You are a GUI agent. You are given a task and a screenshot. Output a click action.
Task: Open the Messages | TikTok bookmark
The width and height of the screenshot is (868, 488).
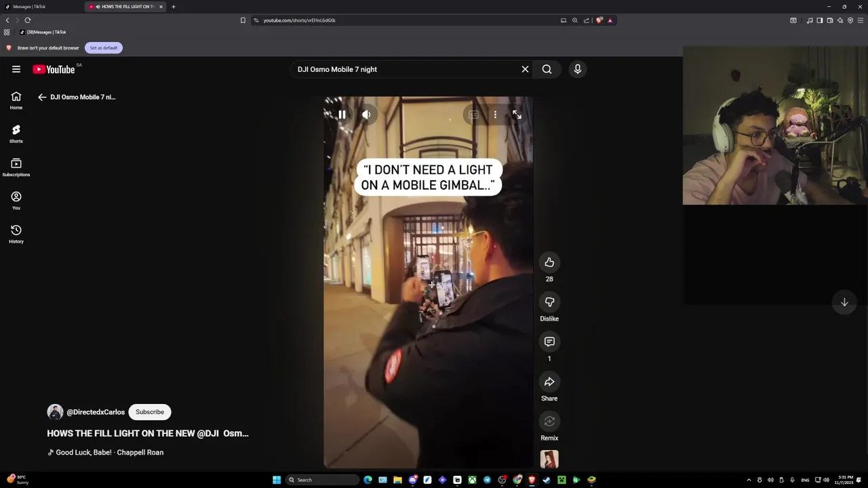pyautogui.click(x=43, y=32)
